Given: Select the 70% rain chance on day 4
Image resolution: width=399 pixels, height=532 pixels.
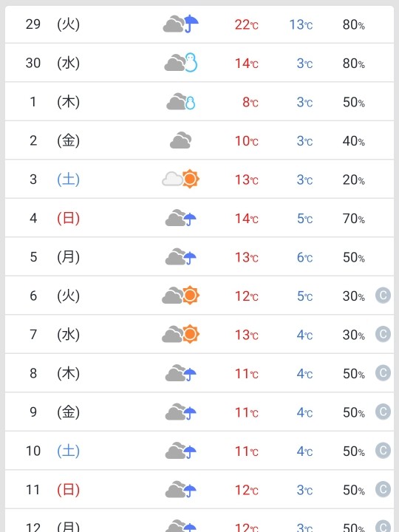Looking at the screenshot, I should (353, 219).
